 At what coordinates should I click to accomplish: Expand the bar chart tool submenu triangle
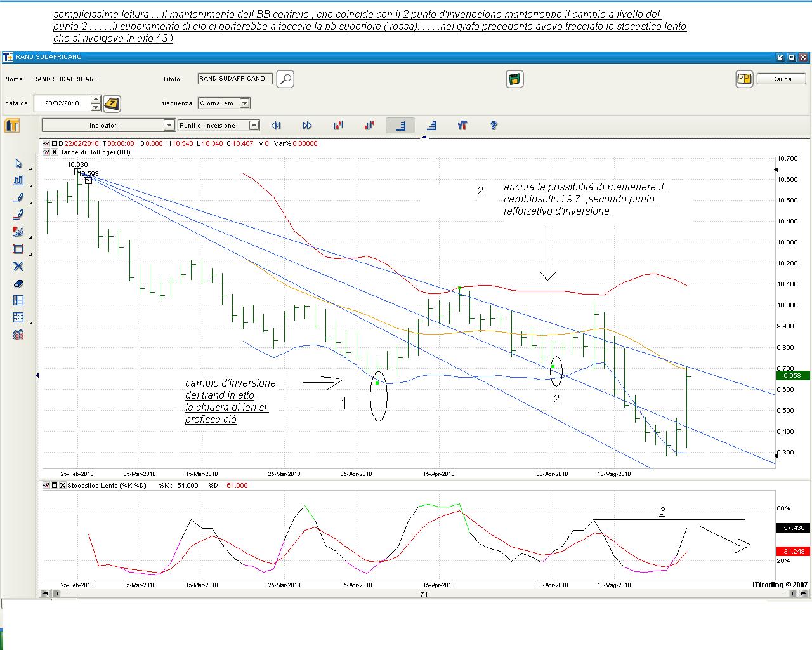tap(30, 185)
